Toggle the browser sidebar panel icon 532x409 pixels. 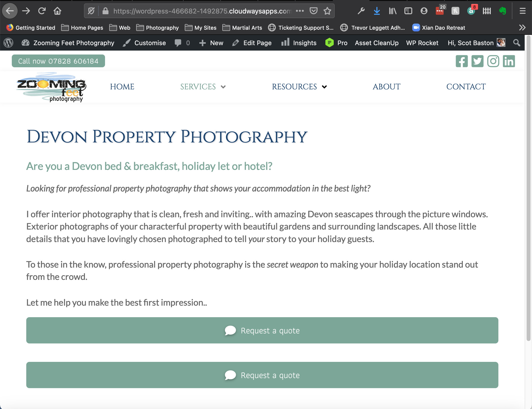coord(408,11)
